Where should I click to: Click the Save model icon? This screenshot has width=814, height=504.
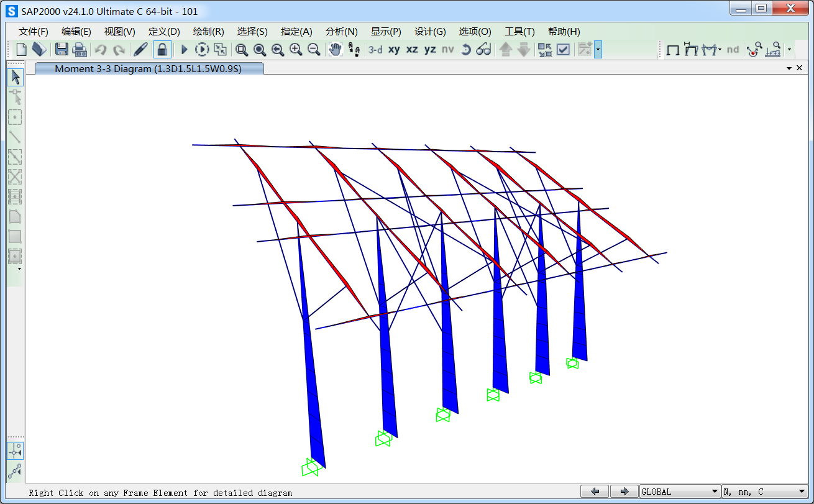pyautogui.click(x=62, y=50)
